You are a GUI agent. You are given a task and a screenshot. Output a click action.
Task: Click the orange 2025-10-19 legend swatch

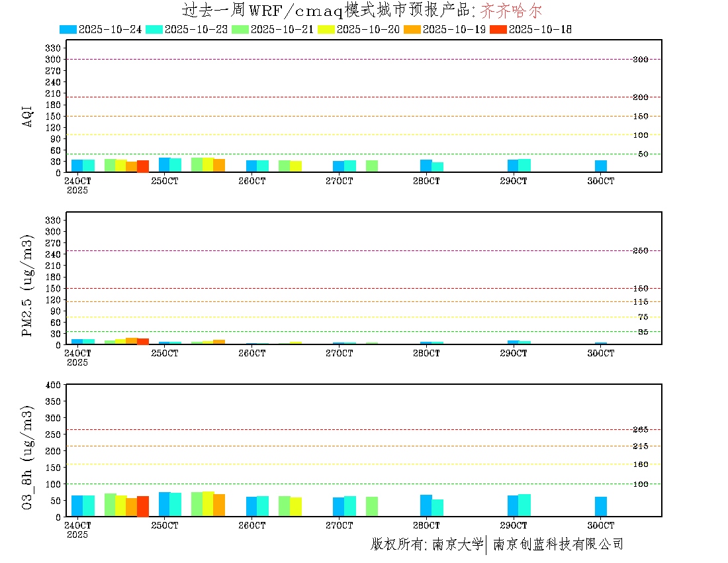pyautogui.click(x=412, y=29)
